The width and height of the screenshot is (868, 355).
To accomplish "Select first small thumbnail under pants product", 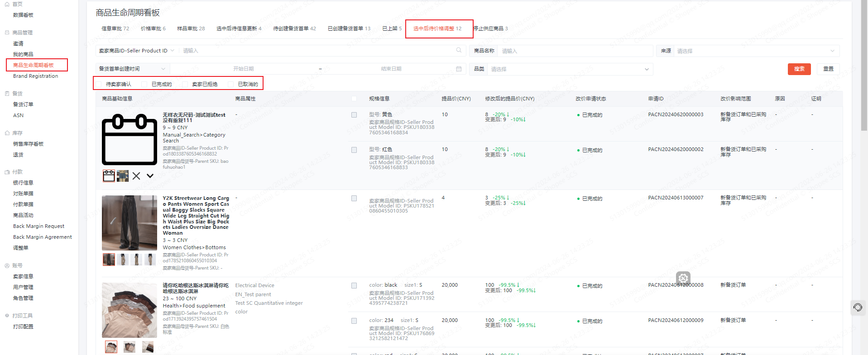I will pyautogui.click(x=109, y=260).
